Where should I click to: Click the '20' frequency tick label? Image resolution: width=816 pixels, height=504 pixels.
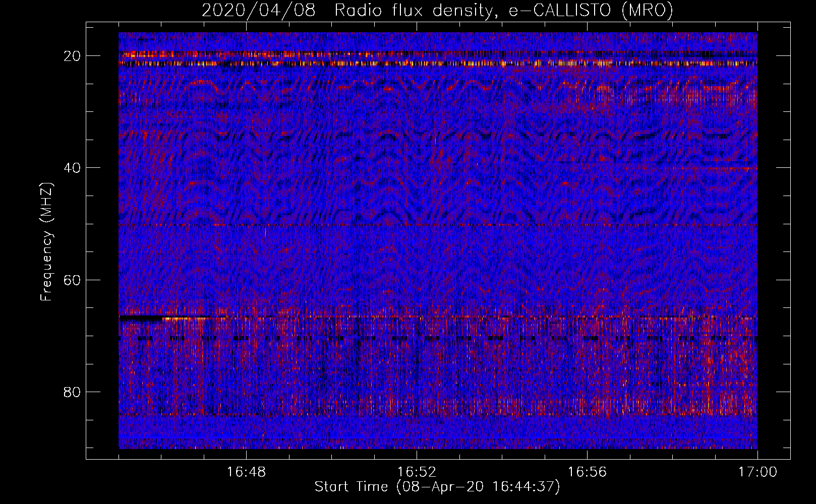click(x=72, y=56)
